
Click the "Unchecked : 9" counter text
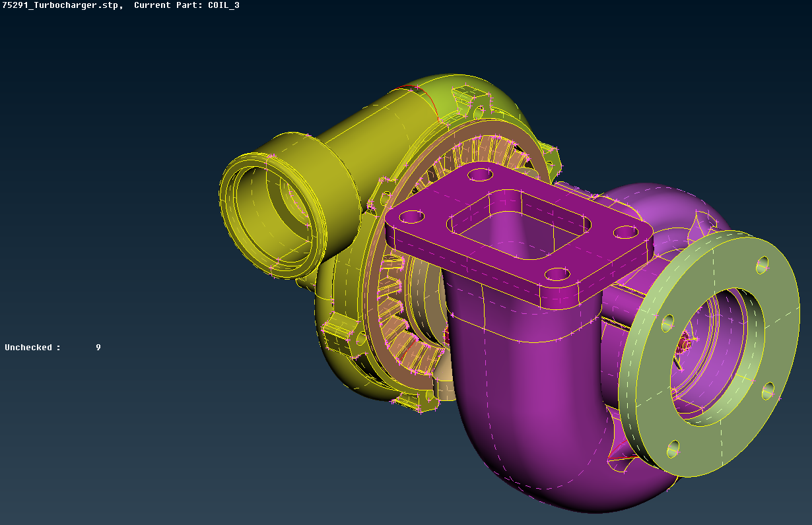coord(53,348)
